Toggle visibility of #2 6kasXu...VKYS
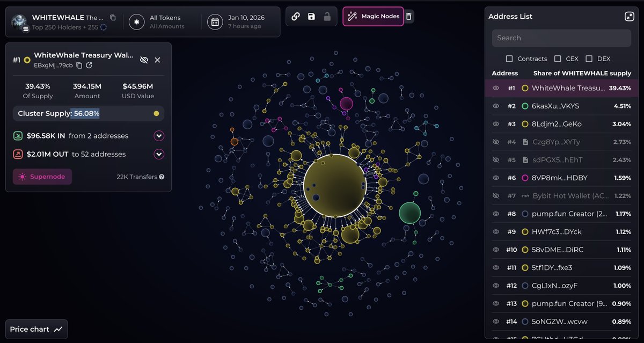 point(496,106)
